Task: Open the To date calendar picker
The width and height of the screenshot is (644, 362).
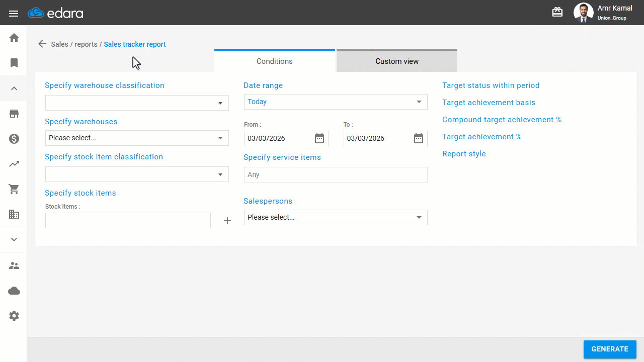Action: pyautogui.click(x=419, y=138)
